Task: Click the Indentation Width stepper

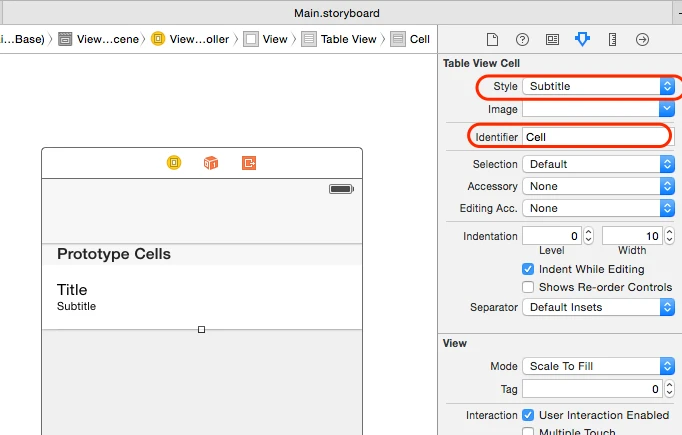Action: point(669,236)
